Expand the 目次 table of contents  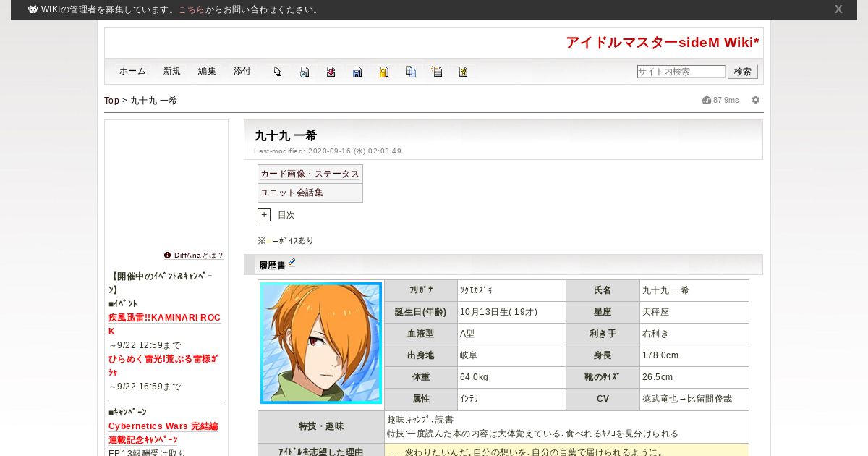click(x=264, y=215)
